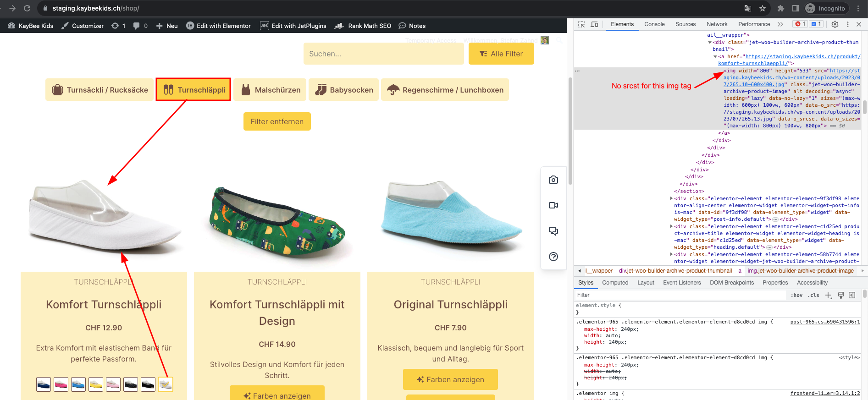Expand the elementor-element-9f3df98 div node
This screenshot has height=400, width=868.
point(671,199)
